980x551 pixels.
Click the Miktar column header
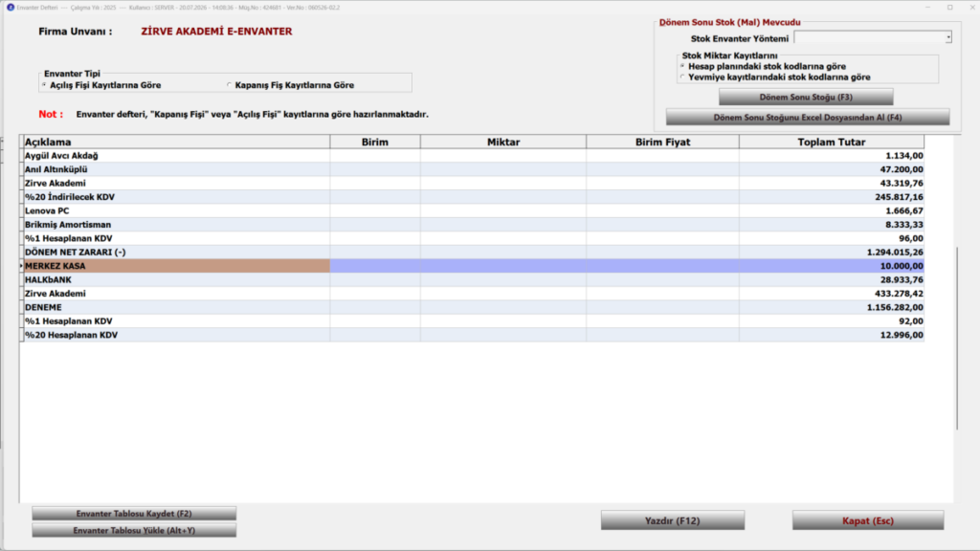[503, 142]
